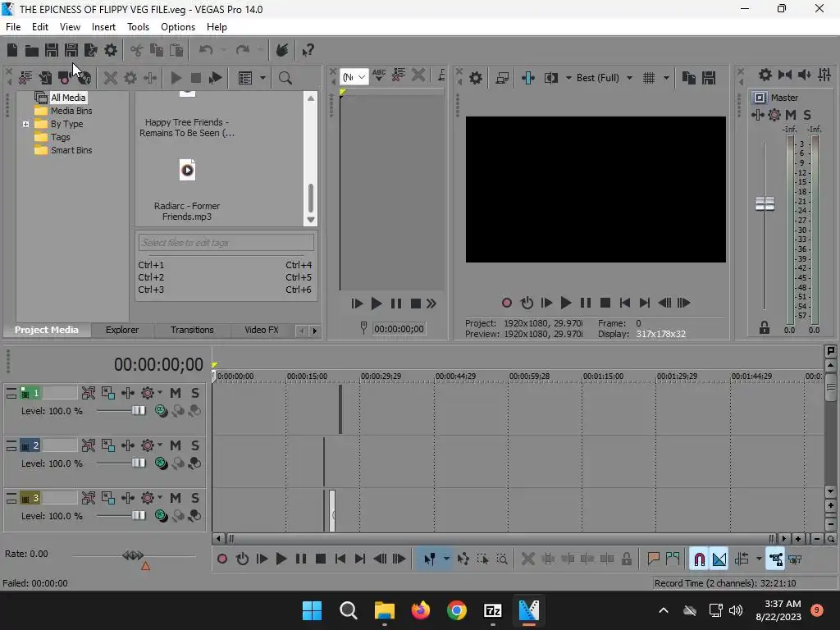The image size is (840, 630).
Task: Select the All Media folder
Action: (x=68, y=98)
